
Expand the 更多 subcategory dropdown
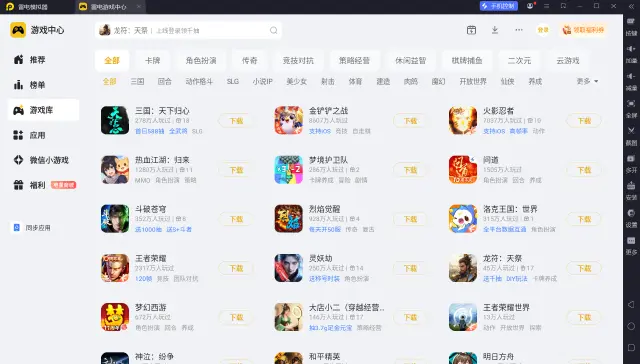(x=587, y=81)
